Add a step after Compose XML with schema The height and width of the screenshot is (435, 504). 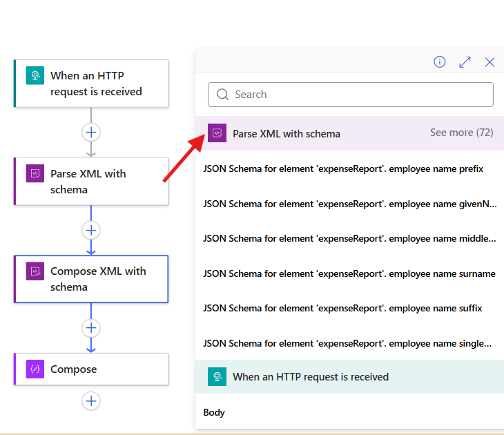tap(91, 327)
